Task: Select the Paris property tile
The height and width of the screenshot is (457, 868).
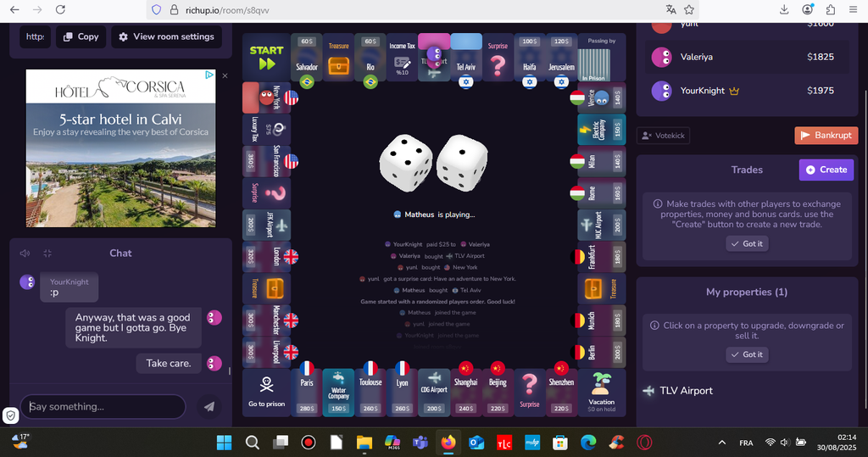Action: point(307,393)
